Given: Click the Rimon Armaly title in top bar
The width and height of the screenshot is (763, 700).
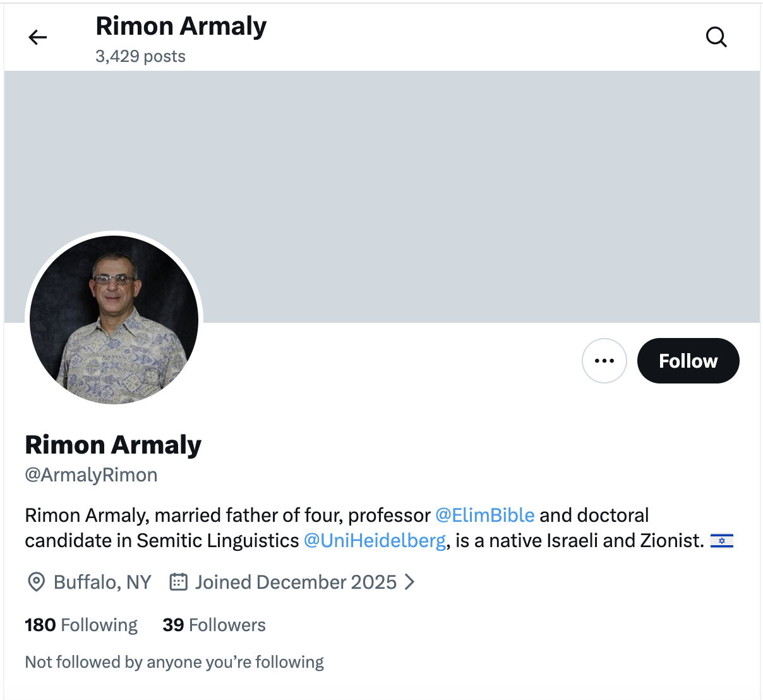Looking at the screenshot, I should pos(181,27).
